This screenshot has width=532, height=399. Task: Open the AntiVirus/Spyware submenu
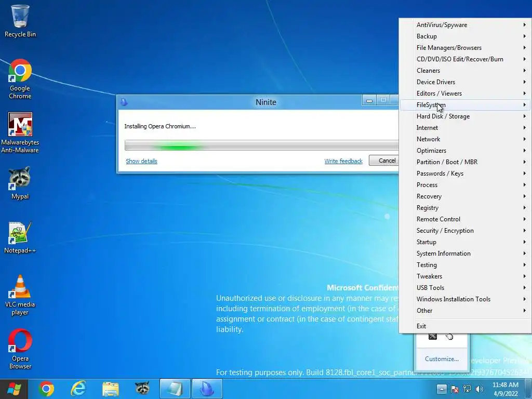(x=464, y=25)
